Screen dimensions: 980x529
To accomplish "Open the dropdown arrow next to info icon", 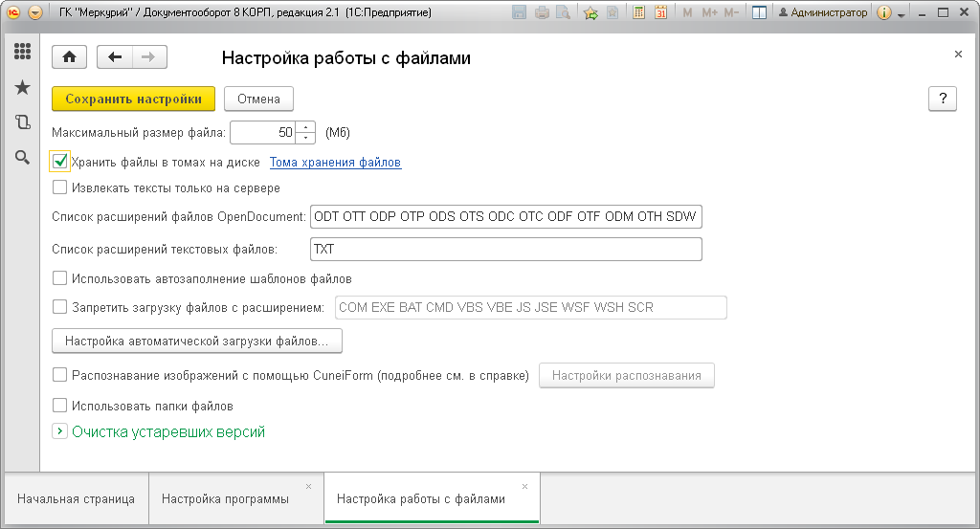I will (x=902, y=14).
